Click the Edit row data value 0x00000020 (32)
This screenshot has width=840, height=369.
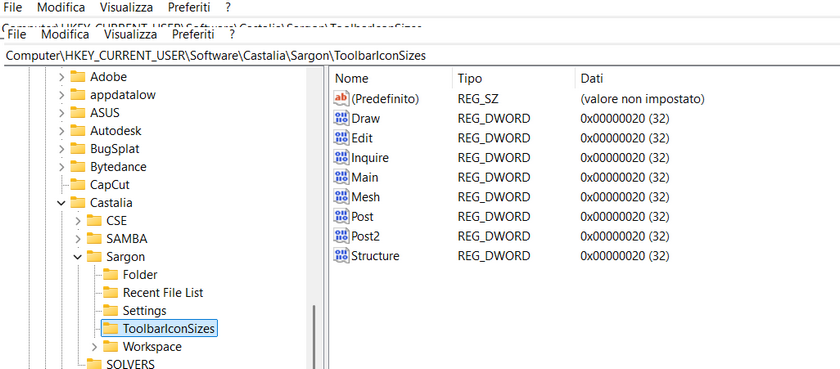pyautogui.click(x=625, y=138)
